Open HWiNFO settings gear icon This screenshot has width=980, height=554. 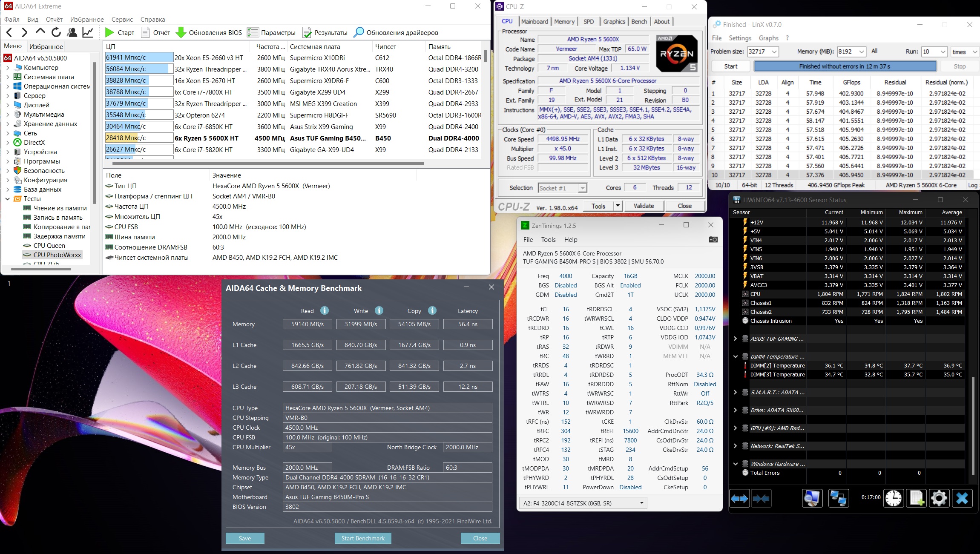click(939, 498)
